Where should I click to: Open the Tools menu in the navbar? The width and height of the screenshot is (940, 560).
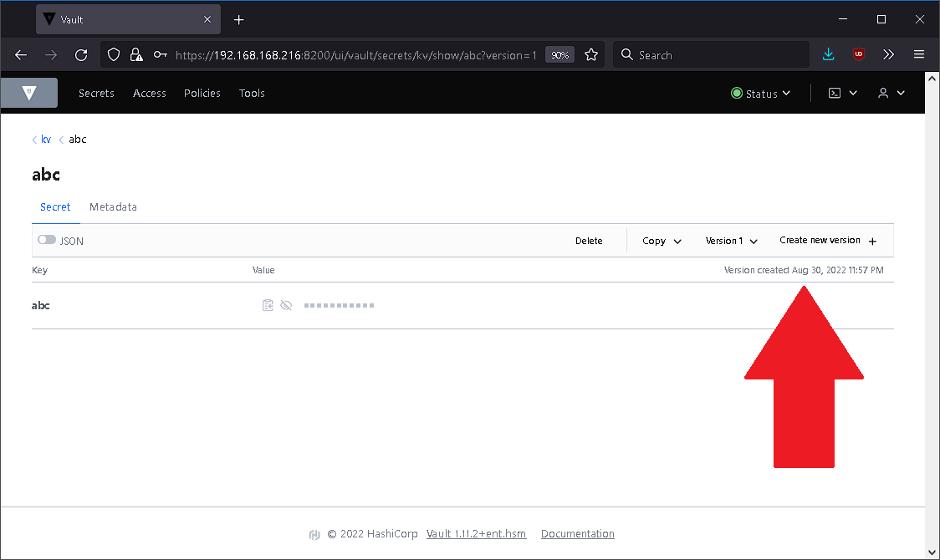(x=251, y=93)
